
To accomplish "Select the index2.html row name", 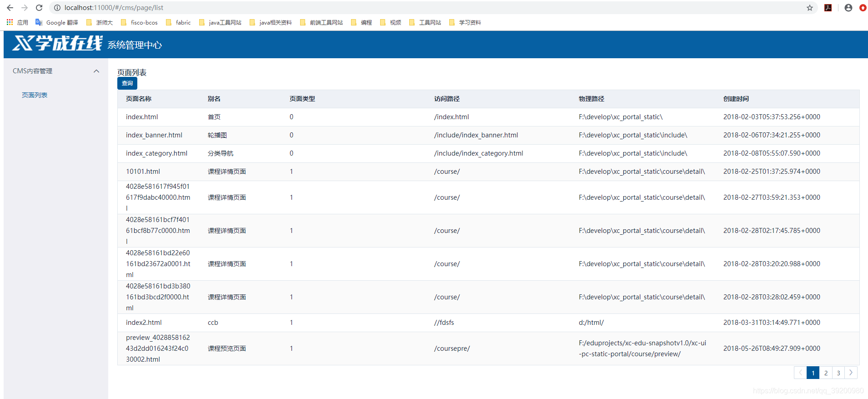I will [x=144, y=323].
